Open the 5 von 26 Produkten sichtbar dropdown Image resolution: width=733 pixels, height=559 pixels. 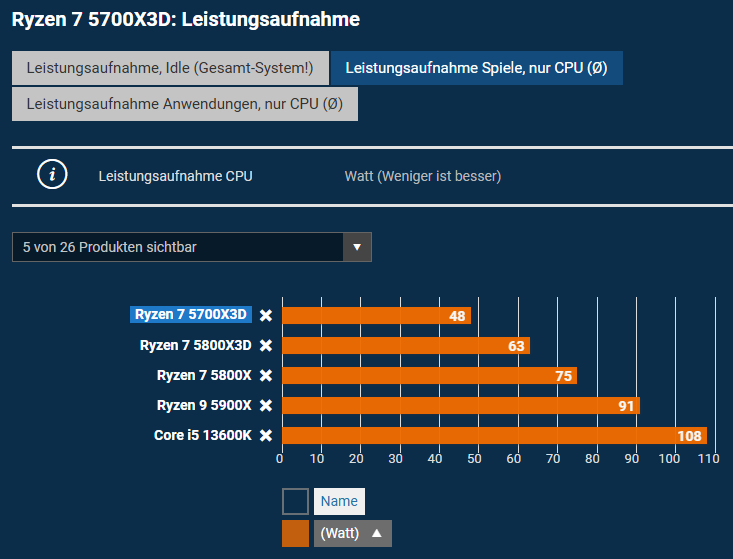[x=192, y=247]
